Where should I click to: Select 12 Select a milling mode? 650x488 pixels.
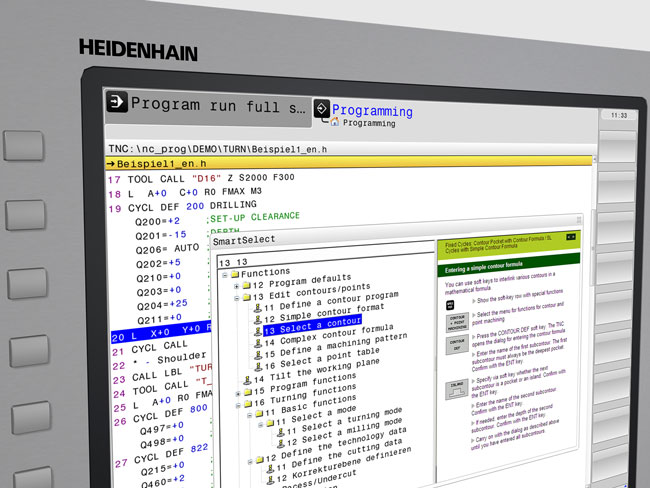344,432
